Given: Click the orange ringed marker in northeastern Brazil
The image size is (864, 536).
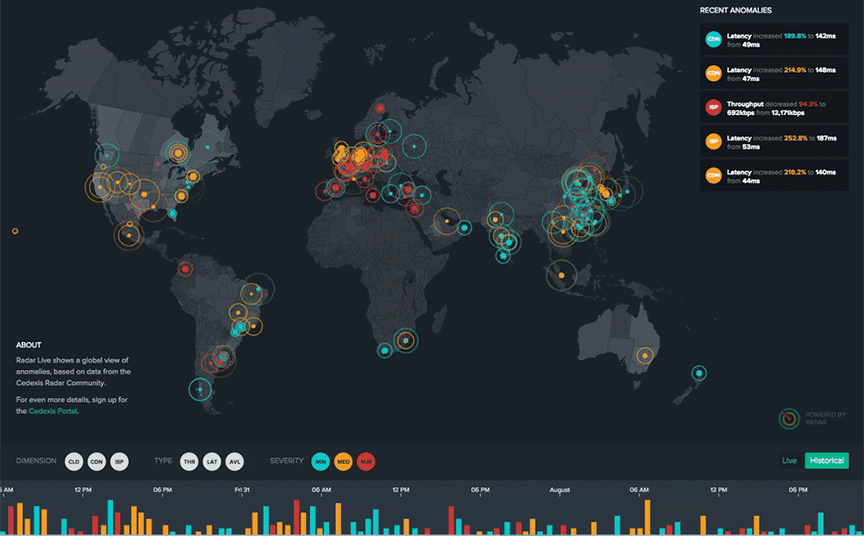Looking at the screenshot, I should point(251,294).
